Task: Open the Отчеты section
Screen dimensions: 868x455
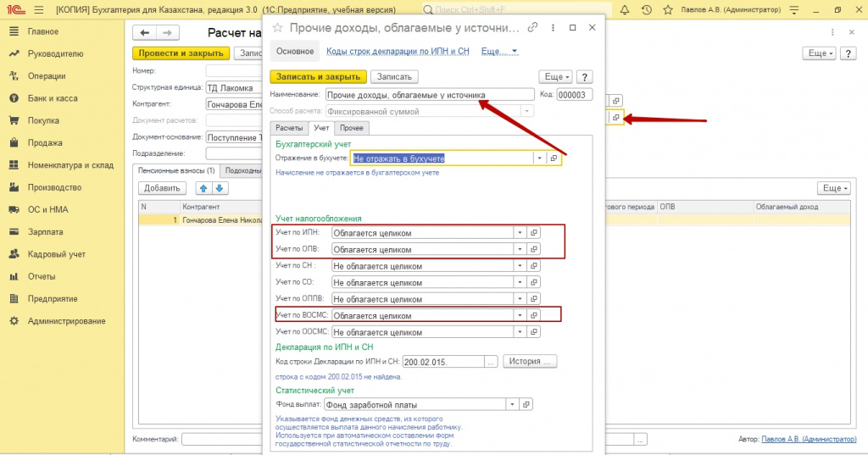Action: click(x=42, y=276)
